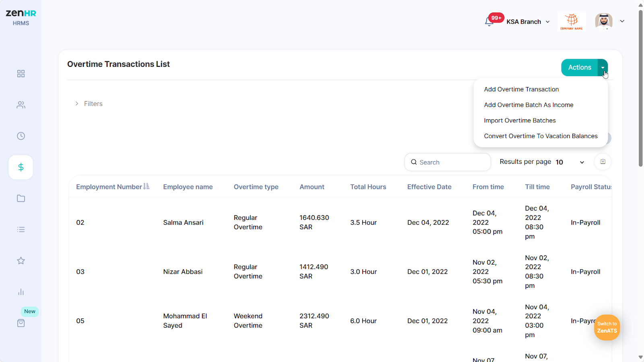
Task: Click the Effective Date column header
Action: click(429, 187)
